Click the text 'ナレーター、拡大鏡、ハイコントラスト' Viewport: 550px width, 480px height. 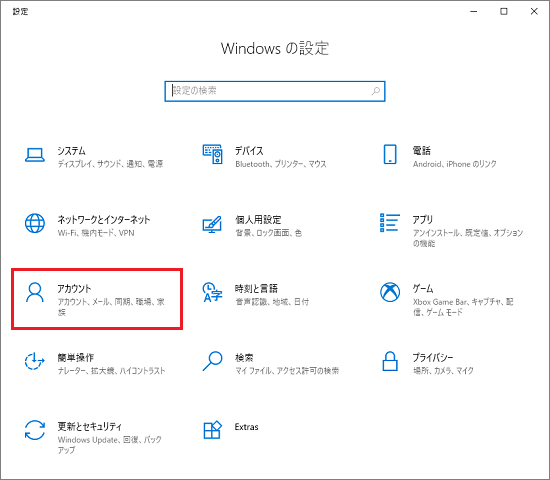click(x=111, y=371)
